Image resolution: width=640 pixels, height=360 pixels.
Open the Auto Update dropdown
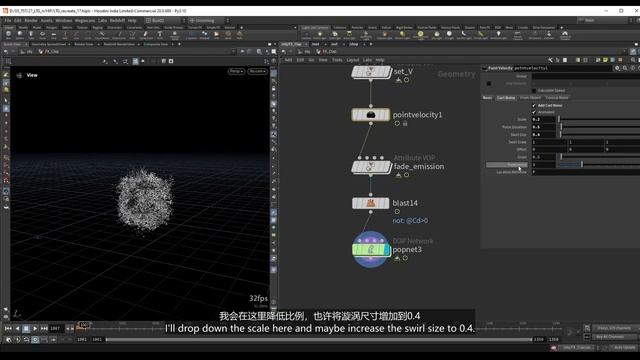pos(624,348)
